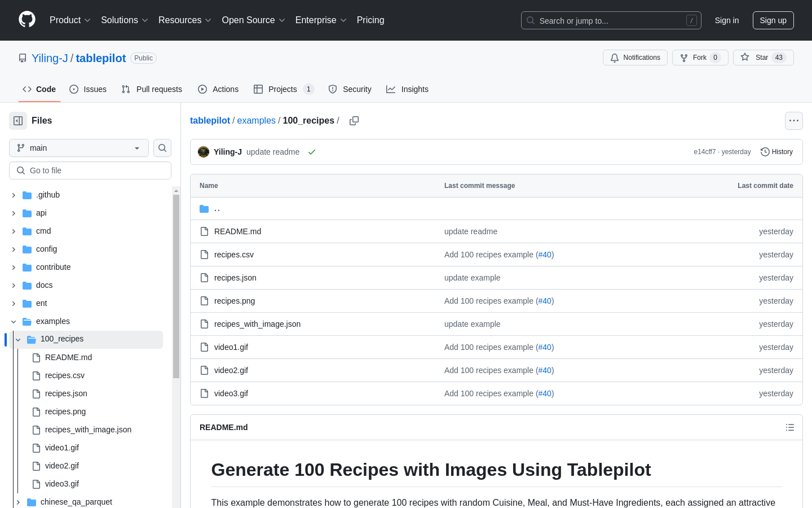The height and width of the screenshot is (508, 812).
Task: Switch to the Insights tab
Action: point(407,89)
